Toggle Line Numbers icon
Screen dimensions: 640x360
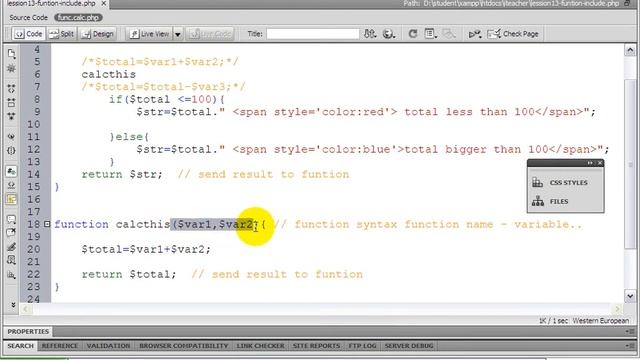pos(11,171)
